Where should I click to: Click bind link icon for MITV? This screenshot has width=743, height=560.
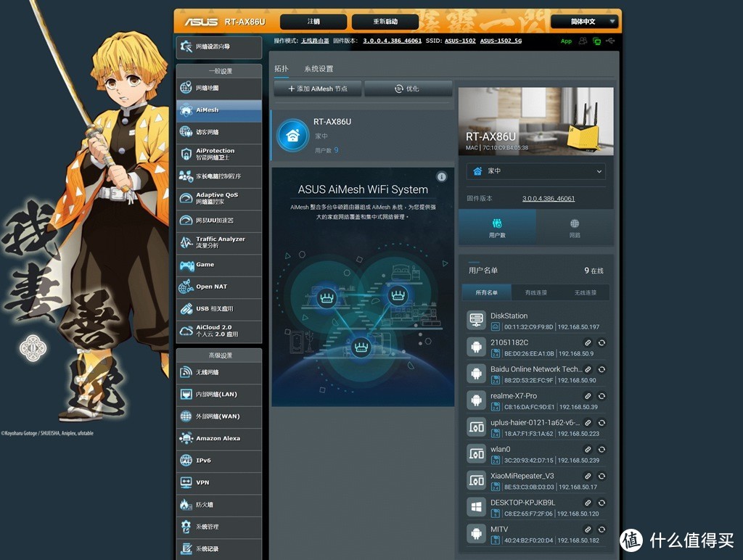click(588, 530)
